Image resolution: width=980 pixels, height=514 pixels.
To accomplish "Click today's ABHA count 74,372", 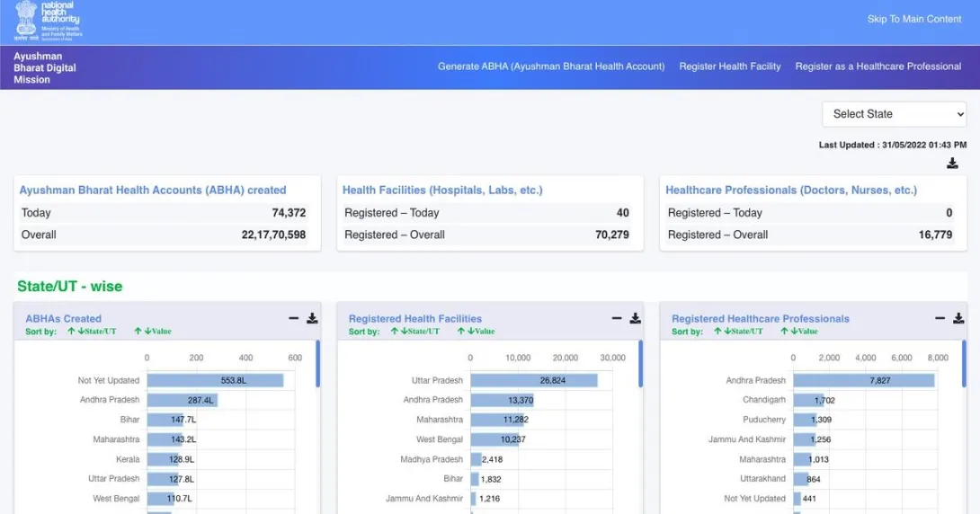I will click(289, 213).
